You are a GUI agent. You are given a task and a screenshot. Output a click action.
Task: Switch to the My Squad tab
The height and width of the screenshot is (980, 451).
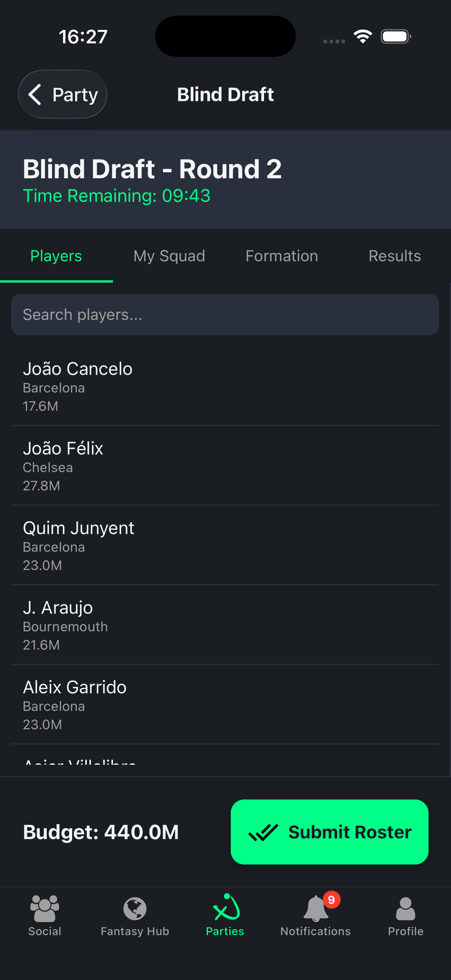pyautogui.click(x=169, y=256)
